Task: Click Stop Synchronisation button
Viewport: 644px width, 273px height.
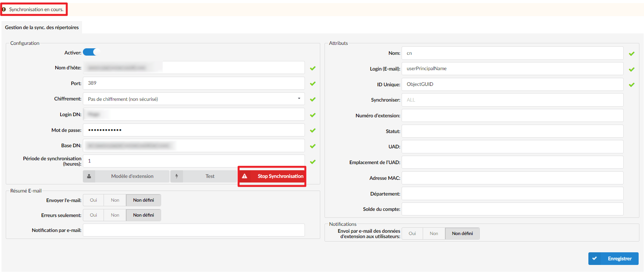Action: 272,176
